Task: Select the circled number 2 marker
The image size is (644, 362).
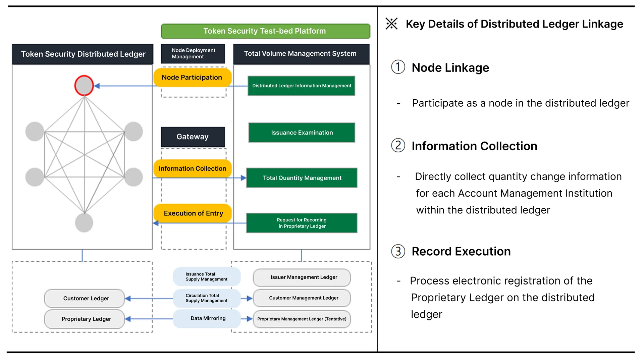Action: pos(398,145)
